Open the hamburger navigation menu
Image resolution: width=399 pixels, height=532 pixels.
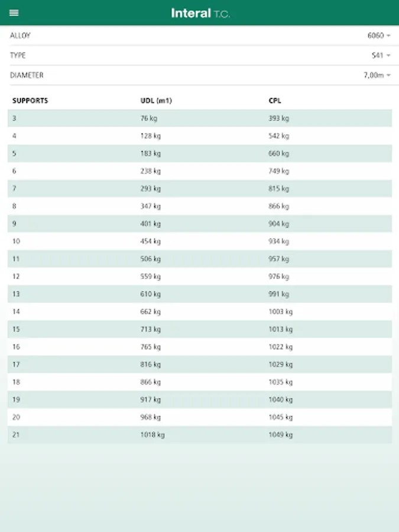pyautogui.click(x=14, y=13)
